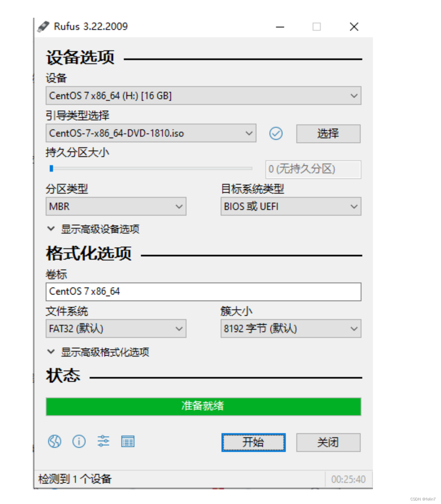Click the persistent partition size slider handle
This screenshot has height=504, width=441.
point(51,169)
